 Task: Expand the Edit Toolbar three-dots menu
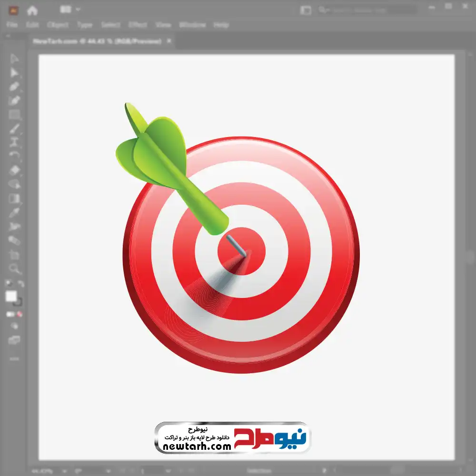tap(14, 358)
